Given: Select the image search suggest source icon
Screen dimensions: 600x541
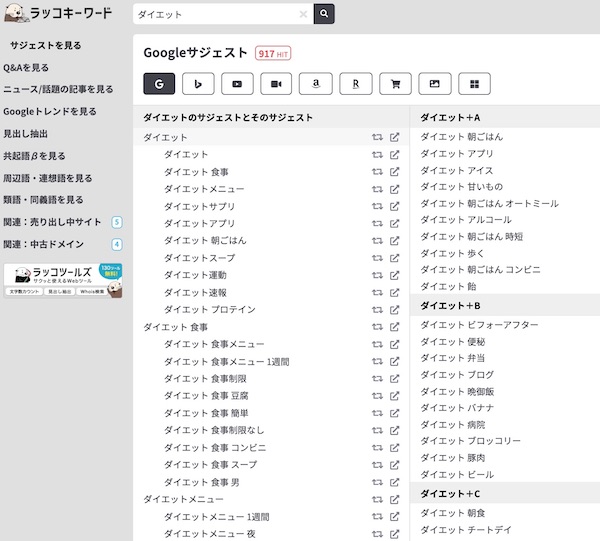Looking at the screenshot, I should pyautogui.click(x=435, y=84).
